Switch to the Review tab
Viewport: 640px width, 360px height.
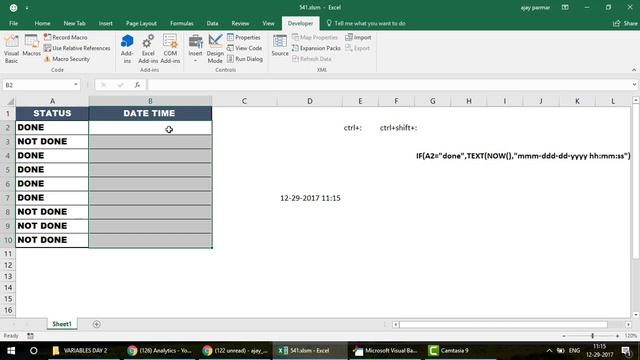pos(240,23)
